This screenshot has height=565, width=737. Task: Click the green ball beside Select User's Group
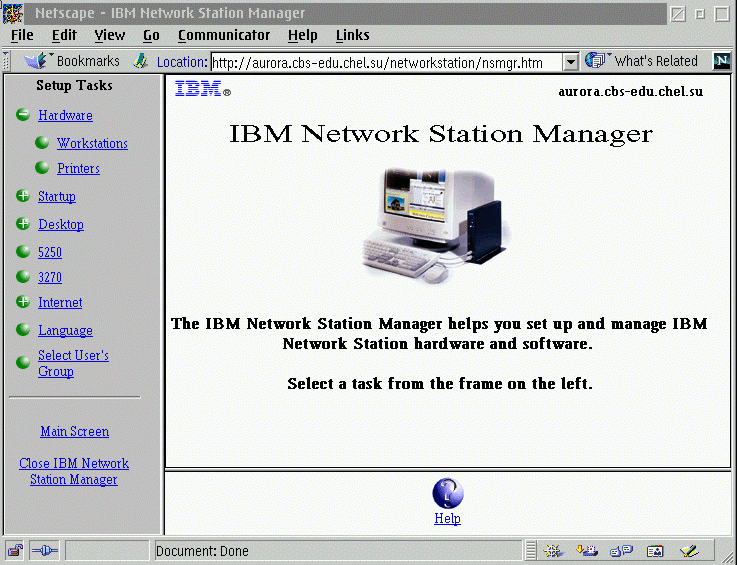[x=23, y=362]
